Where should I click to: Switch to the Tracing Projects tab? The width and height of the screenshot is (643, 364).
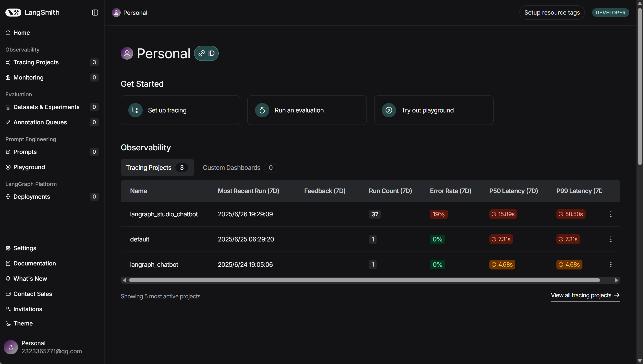coord(157,168)
